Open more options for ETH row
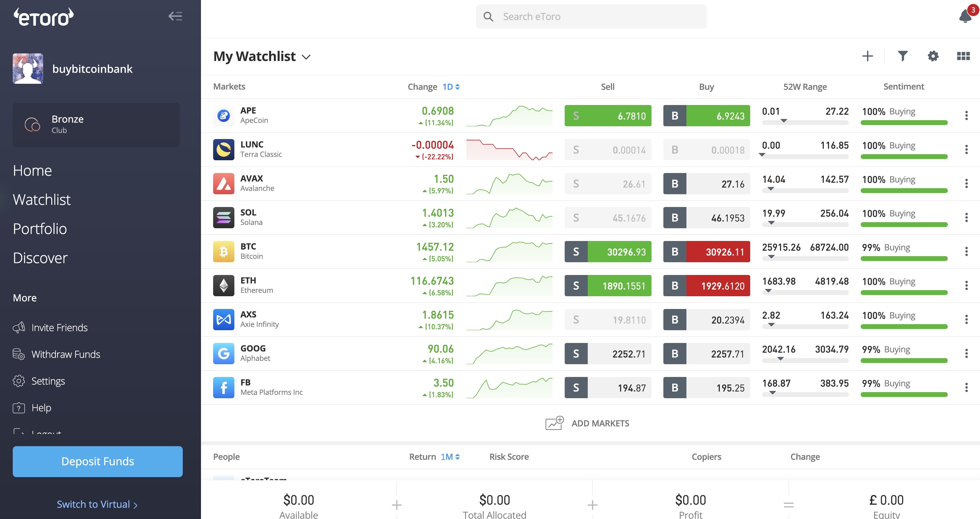 tap(966, 286)
